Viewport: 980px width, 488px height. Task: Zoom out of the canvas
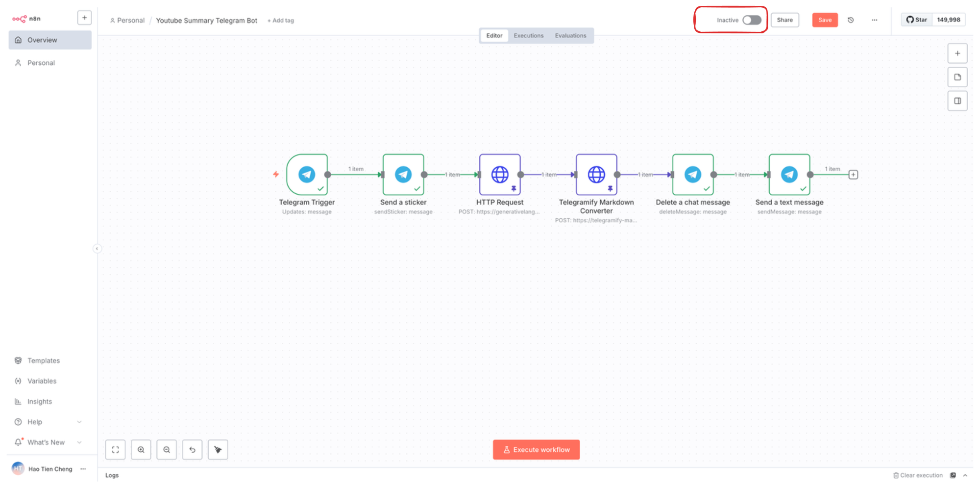(167, 450)
